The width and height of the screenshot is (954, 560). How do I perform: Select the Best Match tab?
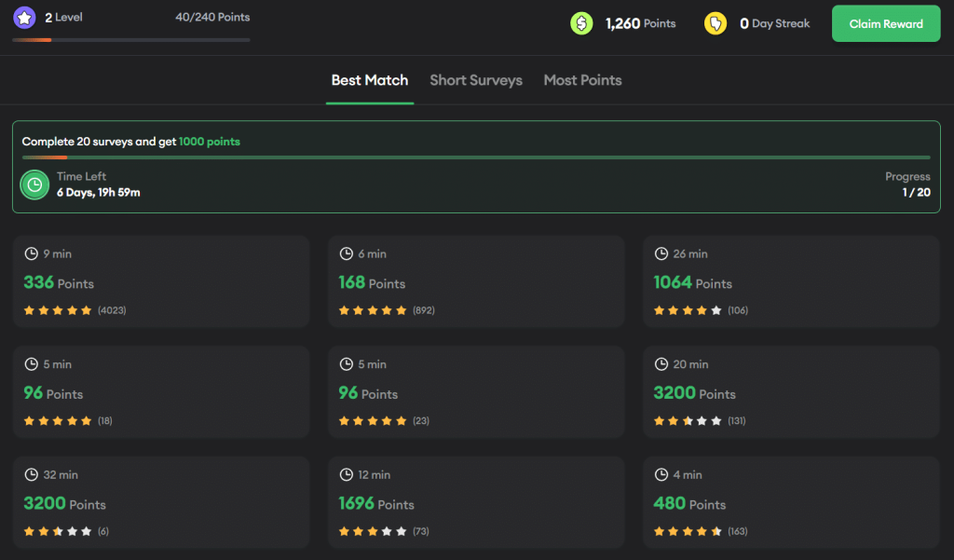tap(370, 80)
